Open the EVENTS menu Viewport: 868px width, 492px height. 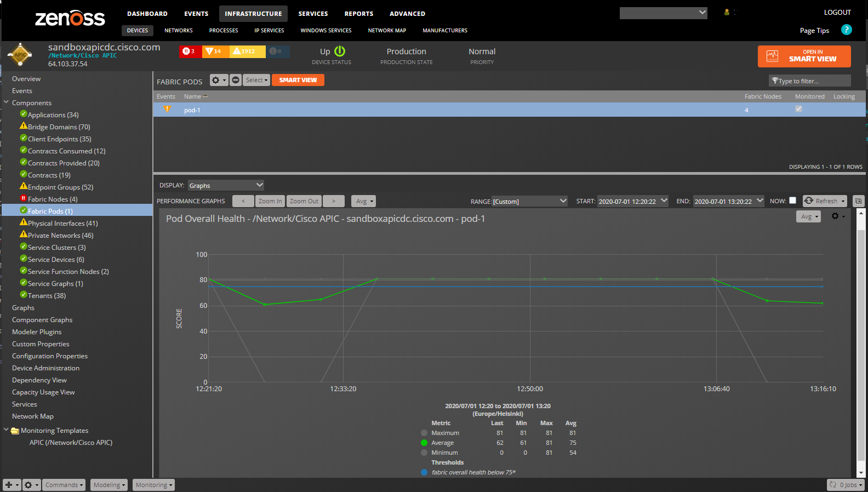[x=196, y=14]
